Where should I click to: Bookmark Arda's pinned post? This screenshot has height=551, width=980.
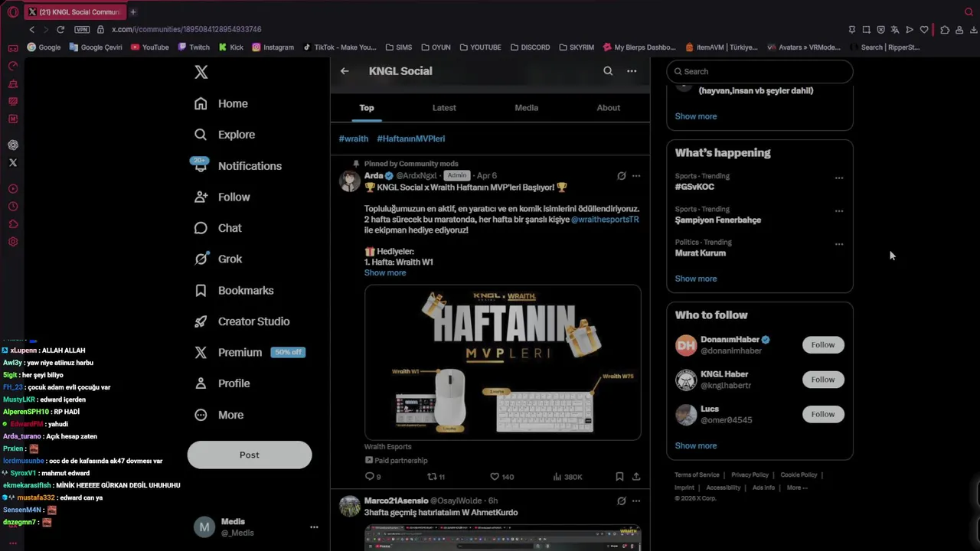pyautogui.click(x=619, y=477)
